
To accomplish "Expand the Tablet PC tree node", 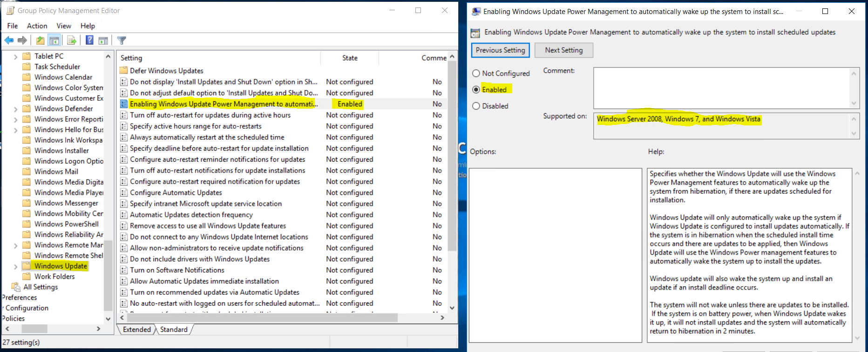I will click(x=16, y=56).
